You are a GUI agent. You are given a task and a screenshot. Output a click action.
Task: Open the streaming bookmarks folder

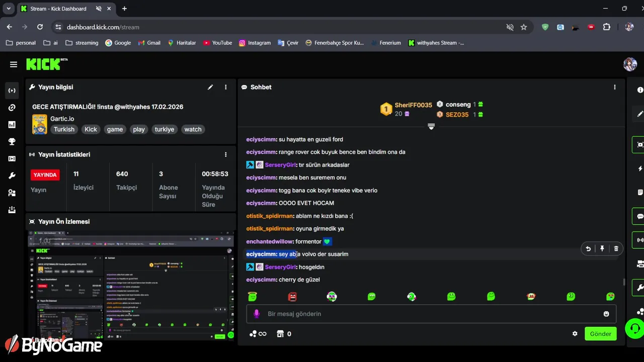(82, 43)
